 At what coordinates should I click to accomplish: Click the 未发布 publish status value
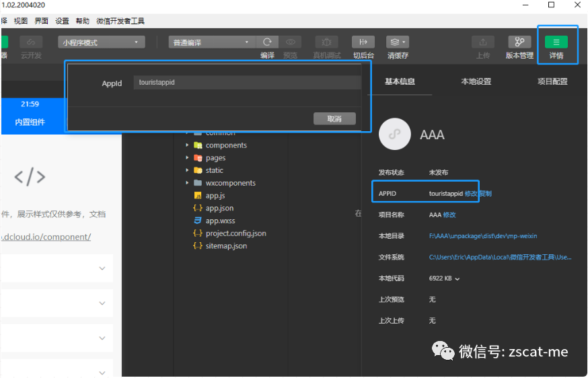[x=439, y=172]
